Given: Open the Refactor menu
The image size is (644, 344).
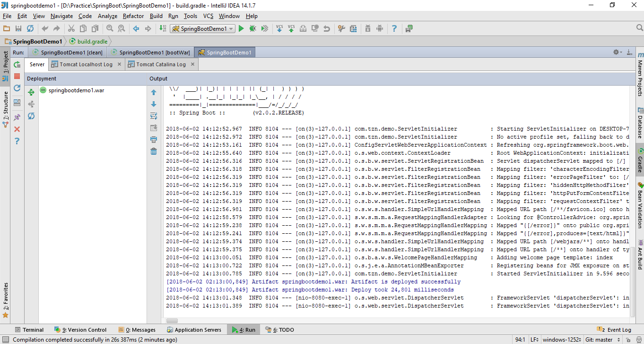Looking at the screenshot, I should click(x=133, y=16).
